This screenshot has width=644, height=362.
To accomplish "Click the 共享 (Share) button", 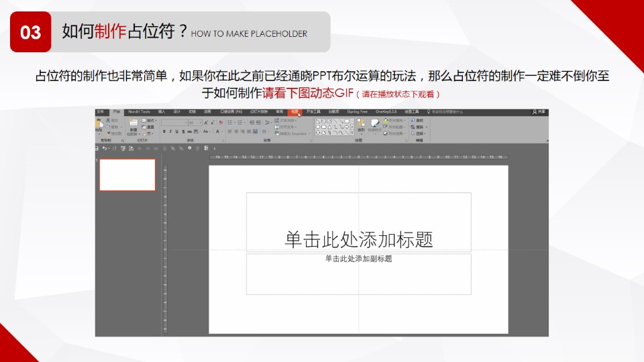I will 539,111.
